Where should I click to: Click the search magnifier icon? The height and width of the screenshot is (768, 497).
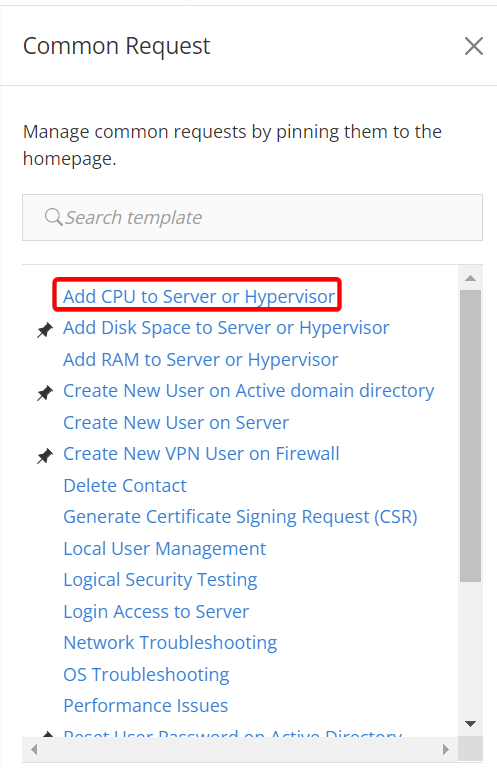(x=53, y=217)
